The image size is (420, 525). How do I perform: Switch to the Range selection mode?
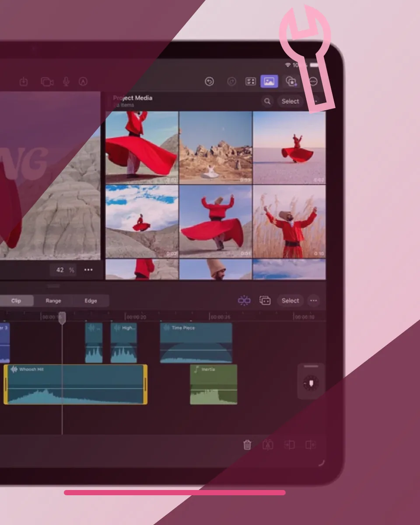53,301
